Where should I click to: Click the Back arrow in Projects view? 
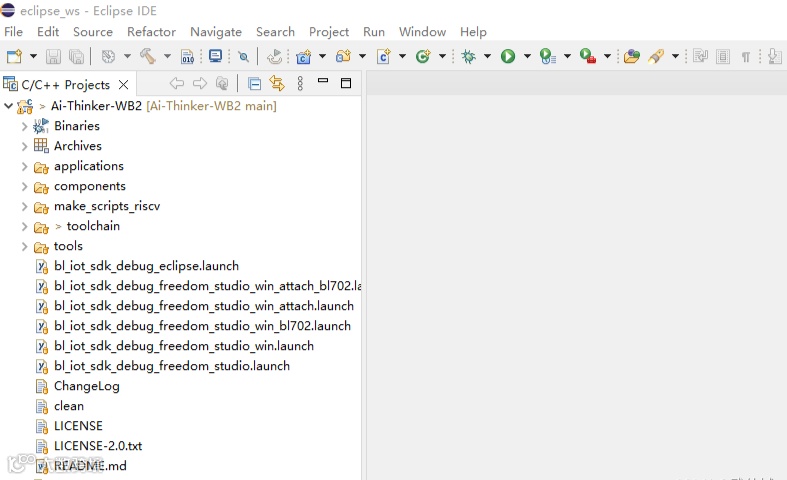tap(177, 83)
